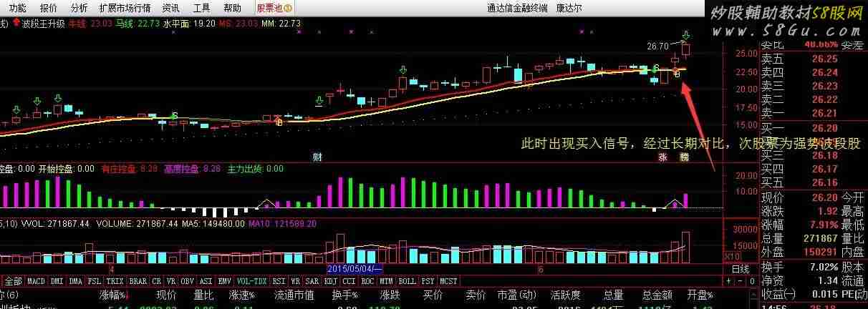868x309 pixels.
Task: Select the VOL-TDX indicator tab
Action: tap(251, 281)
